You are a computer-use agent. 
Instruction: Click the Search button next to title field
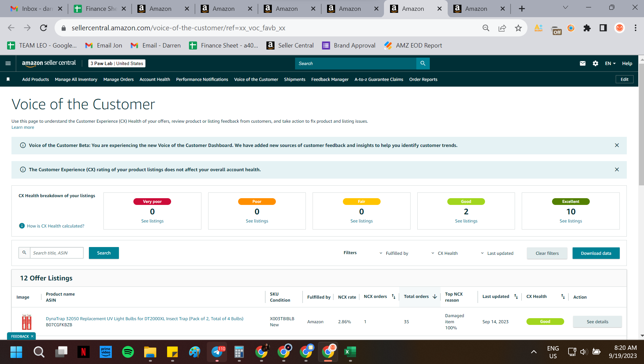(x=104, y=253)
